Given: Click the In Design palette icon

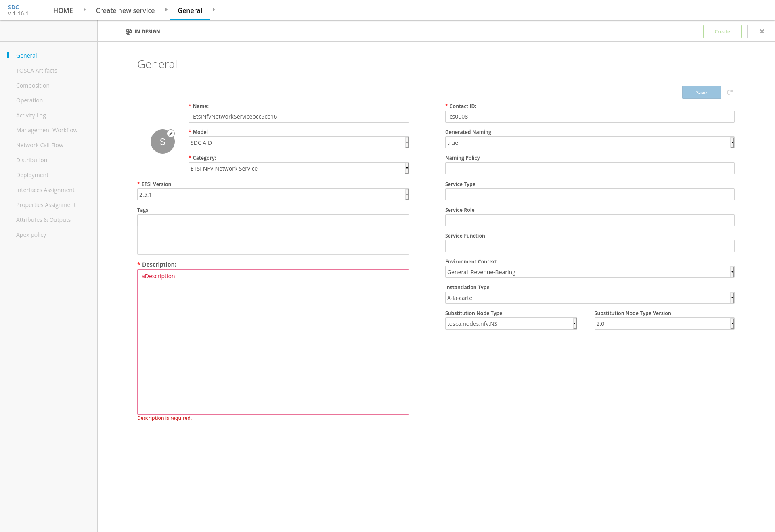Looking at the screenshot, I should point(129,32).
